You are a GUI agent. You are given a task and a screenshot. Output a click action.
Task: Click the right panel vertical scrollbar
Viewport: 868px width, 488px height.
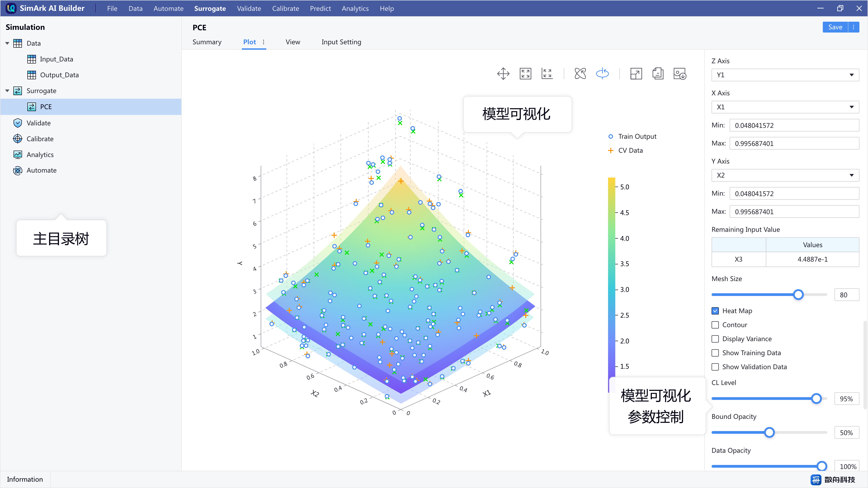(865, 365)
